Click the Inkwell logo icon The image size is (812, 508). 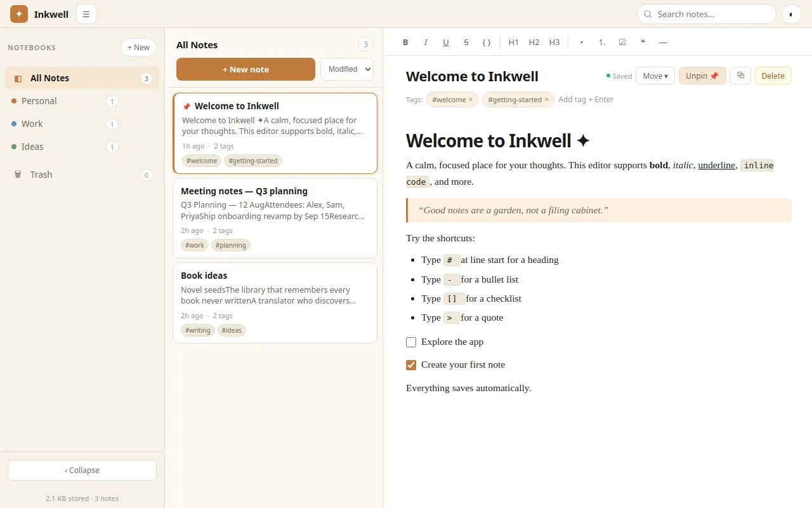19,14
